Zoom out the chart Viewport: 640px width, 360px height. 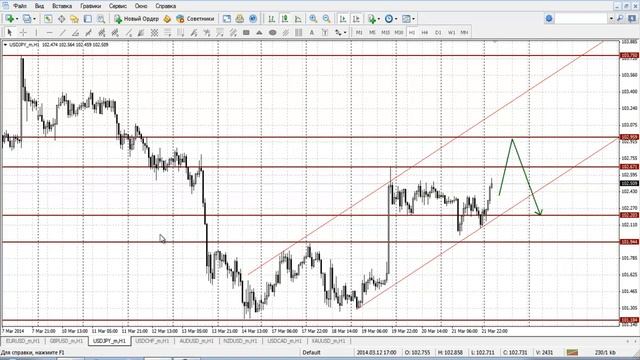coord(327,19)
